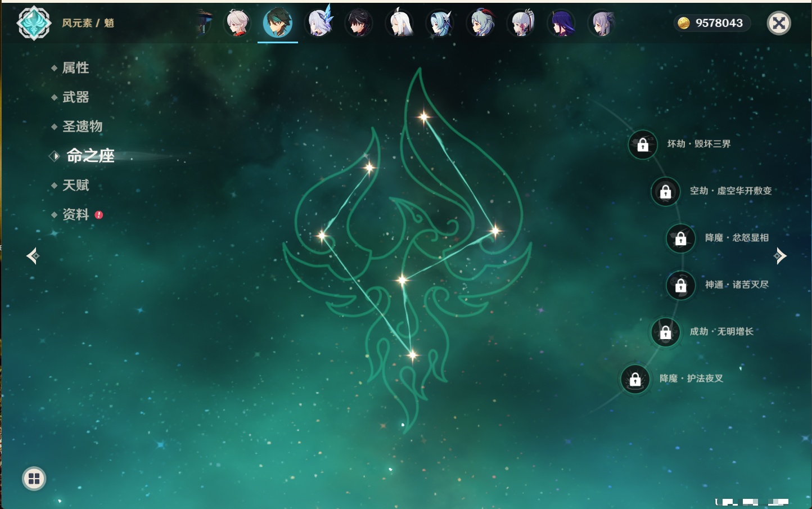The width and height of the screenshot is (812, 509).
Task: Go to previous character with left arrow
Action: coord(33,256)
